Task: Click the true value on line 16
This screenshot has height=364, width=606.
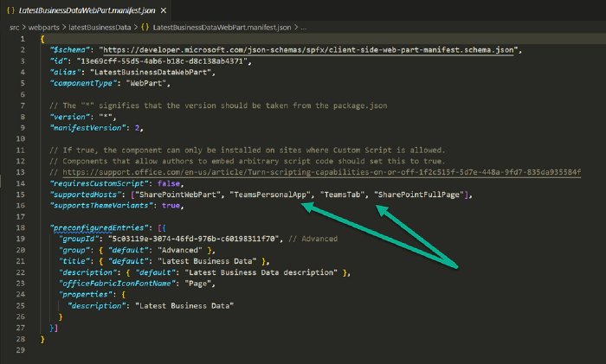Action: pos(171,206)
